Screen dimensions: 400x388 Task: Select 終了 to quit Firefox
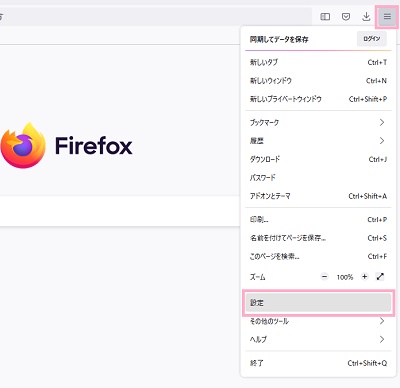(x=318, y=363)
